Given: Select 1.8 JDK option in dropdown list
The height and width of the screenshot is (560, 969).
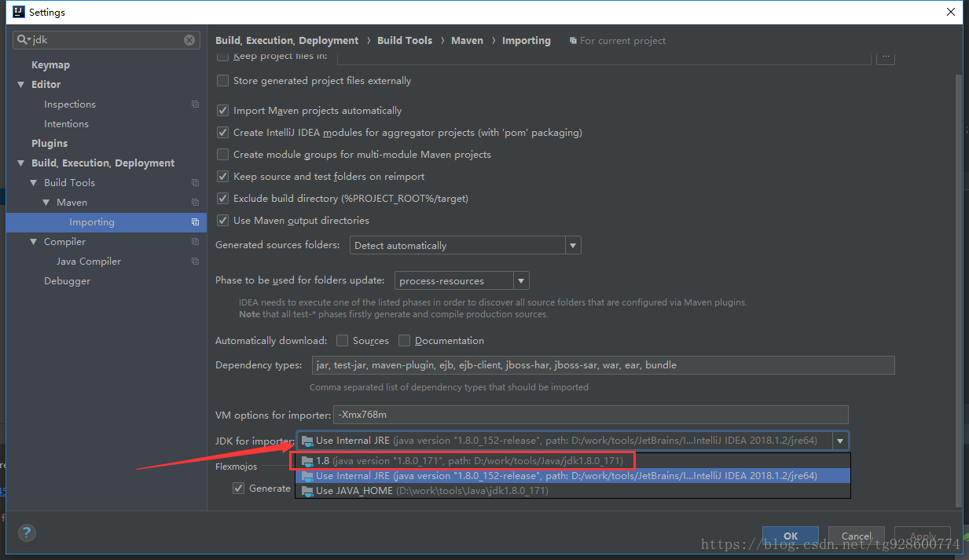Looking at the screenshot, I should [x=573, y=461].
